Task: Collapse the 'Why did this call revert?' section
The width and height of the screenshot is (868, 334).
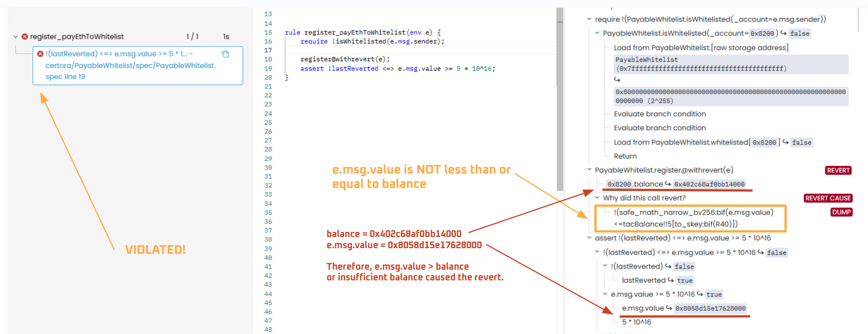Action: pos(597,198)
